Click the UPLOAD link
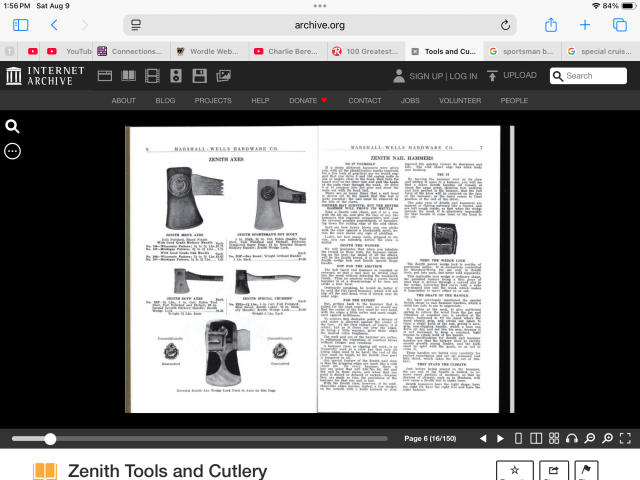 tap(520, 76)
